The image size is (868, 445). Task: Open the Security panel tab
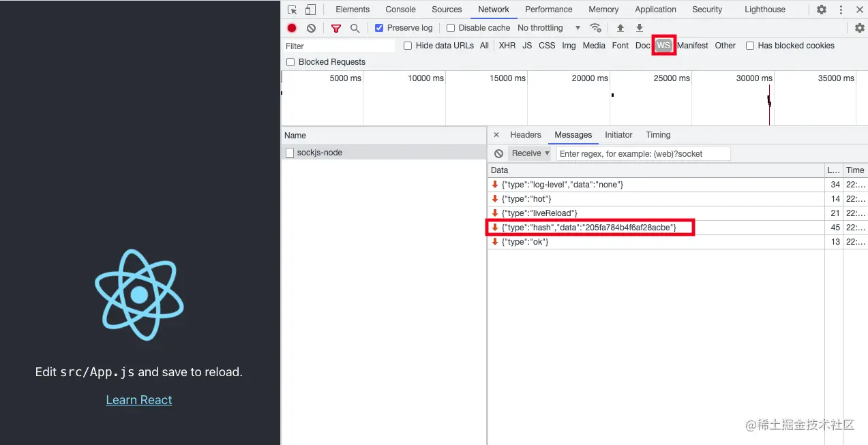pyautogui.click(x=707, y=10)
